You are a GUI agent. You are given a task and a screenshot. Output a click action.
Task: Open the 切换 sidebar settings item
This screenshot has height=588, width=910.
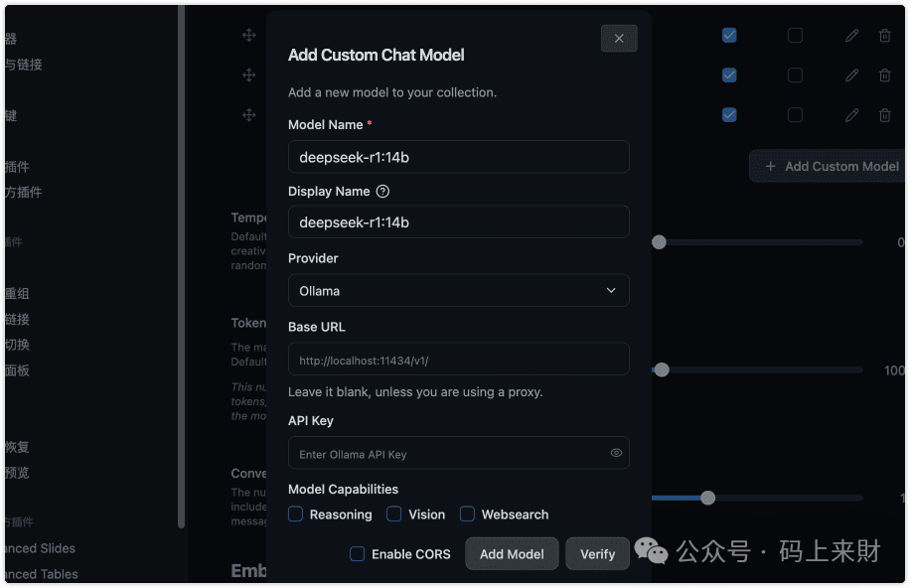click(17, 345)
